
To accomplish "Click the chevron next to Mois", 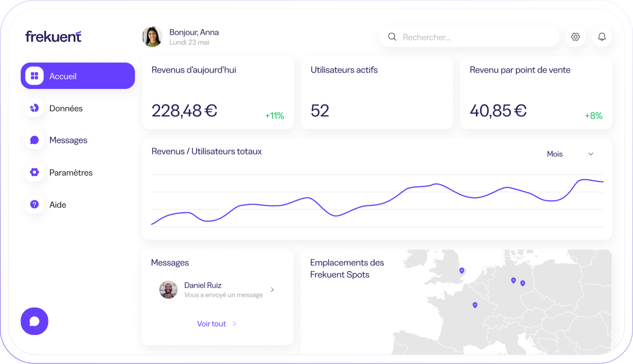I will click(591, 154).
